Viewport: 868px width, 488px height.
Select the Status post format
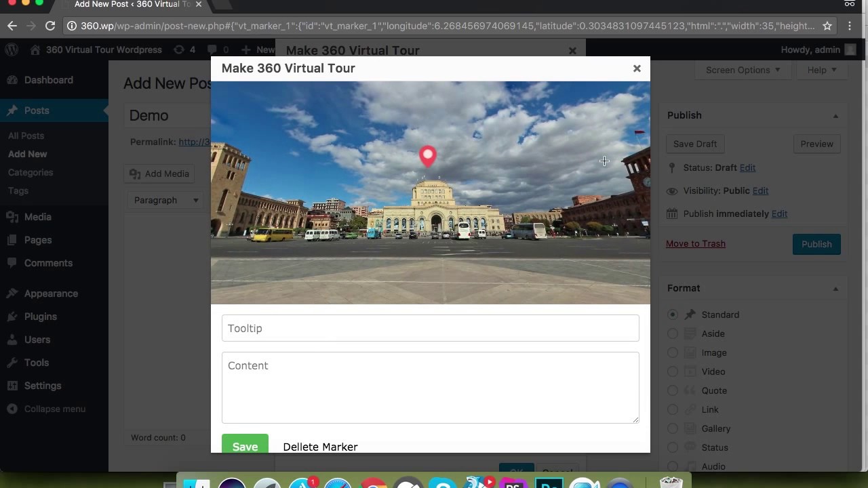click(x=673, y=447)
